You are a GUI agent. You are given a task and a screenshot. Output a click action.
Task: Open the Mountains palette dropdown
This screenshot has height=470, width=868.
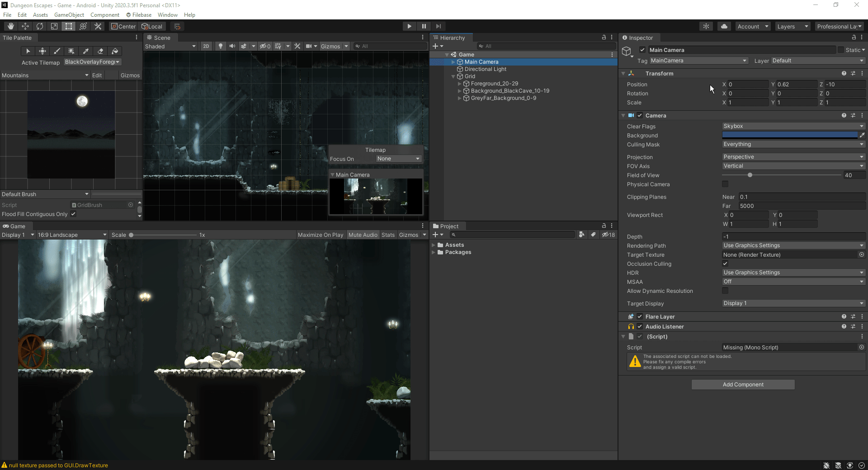[45, 75]
